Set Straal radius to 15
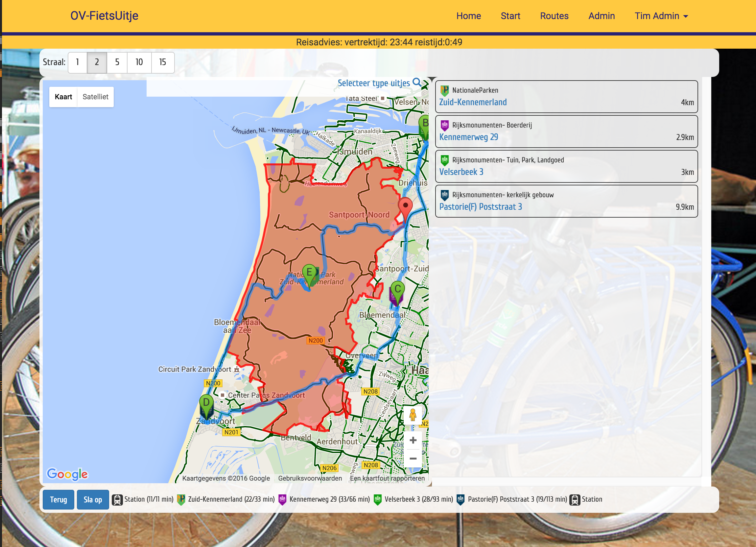This screenshot has height=547, width=756. pyautogui.click(x=162, y=62)
